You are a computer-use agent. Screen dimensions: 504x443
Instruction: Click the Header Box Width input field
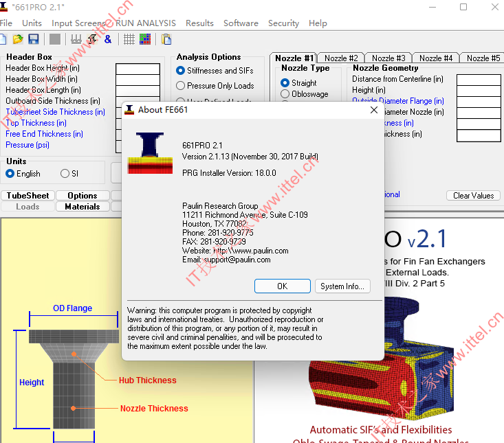[138, 80]
